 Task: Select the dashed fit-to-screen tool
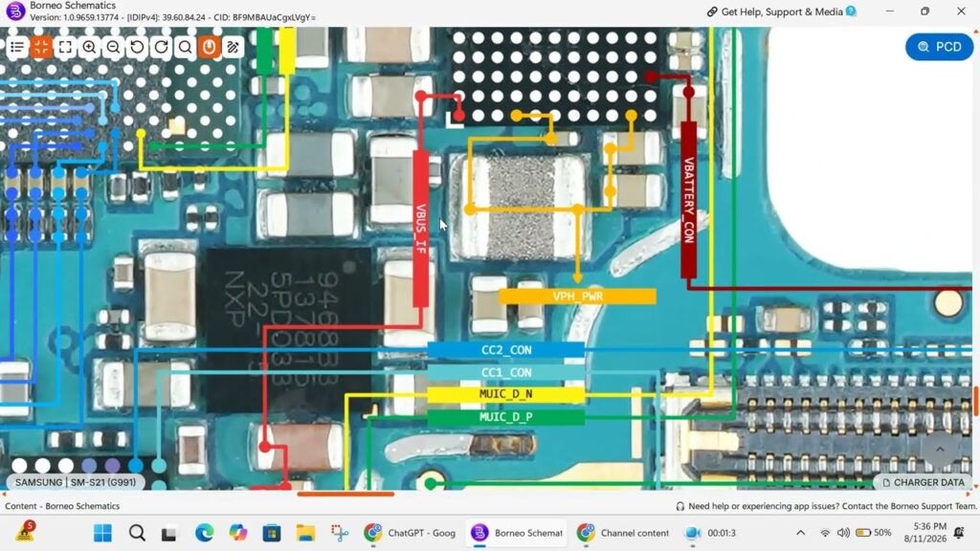point(65,47)
